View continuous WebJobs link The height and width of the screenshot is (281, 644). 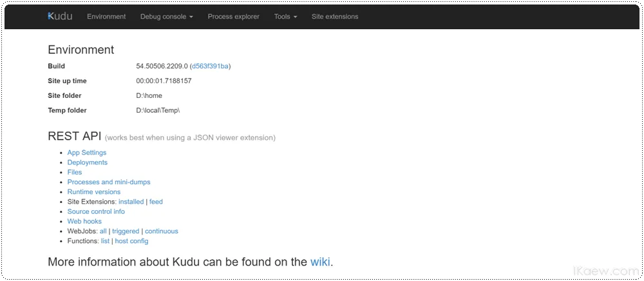[162, 231]
